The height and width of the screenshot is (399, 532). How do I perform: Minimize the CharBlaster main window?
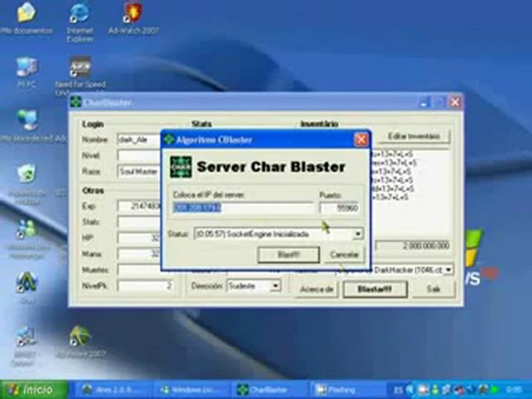pos(424,102)
